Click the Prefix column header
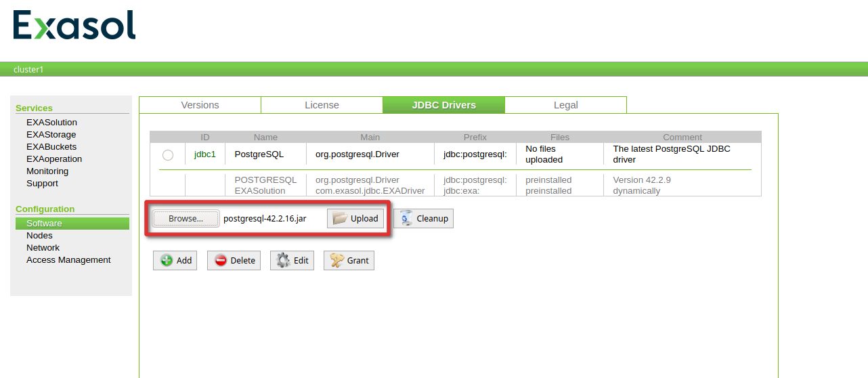Image resolution: width=868 pixels, height=378 pixels. [475, 137]
